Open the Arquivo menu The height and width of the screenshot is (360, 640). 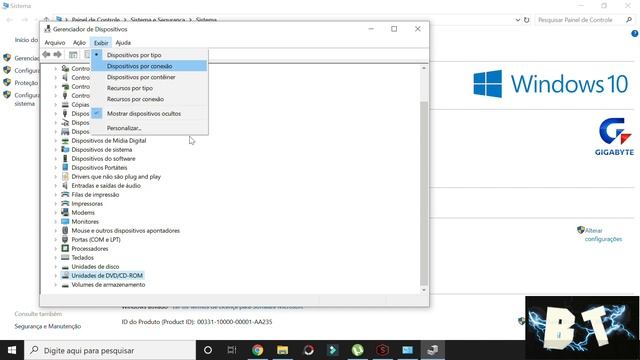[55, 42]
